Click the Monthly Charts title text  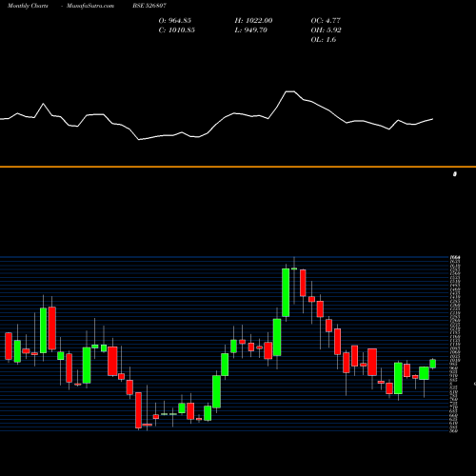28,6
